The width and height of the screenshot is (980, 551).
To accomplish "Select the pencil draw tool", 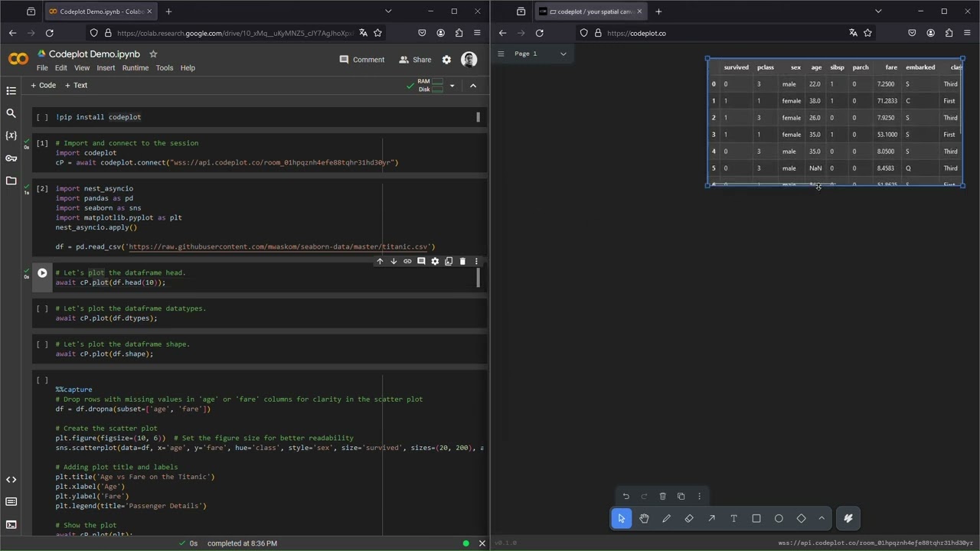I will point(666,518).
